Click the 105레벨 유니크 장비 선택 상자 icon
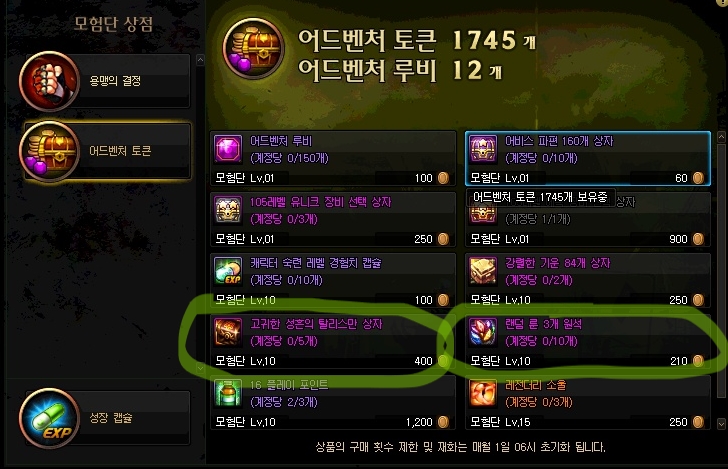Image resolution: width=728 pixels, height=469 pixels. pyautogui.click(x=228, y=210)
